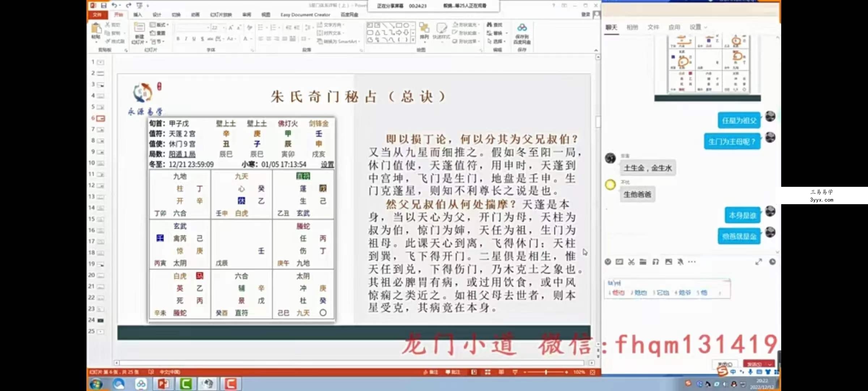Switch to the Insert ribbon tab

point(138,14)
